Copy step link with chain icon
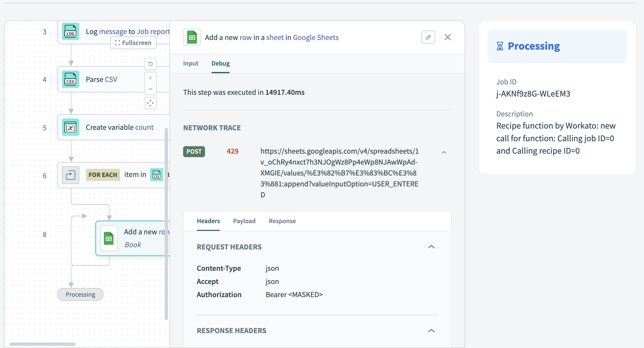Image resolution: width=644 pixels, height=348 pixels. pos(428,37)
